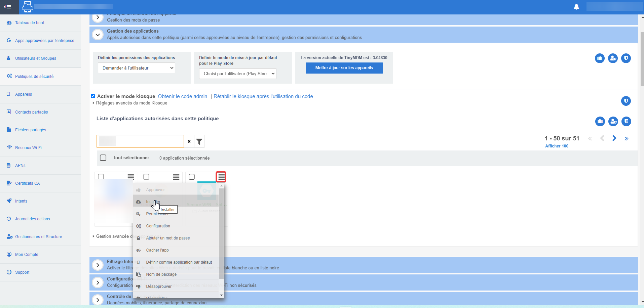This screenshot has height=308, width=644.
Task: Click the briefcase icon in the authorized apps list header
Action: tap(600, 121)
